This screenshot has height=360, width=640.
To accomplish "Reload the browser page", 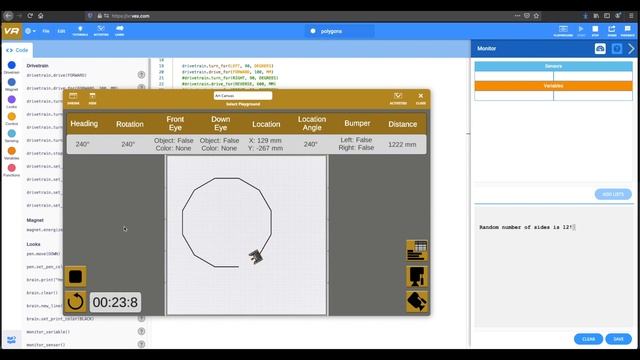I will (x=30, y=16).
